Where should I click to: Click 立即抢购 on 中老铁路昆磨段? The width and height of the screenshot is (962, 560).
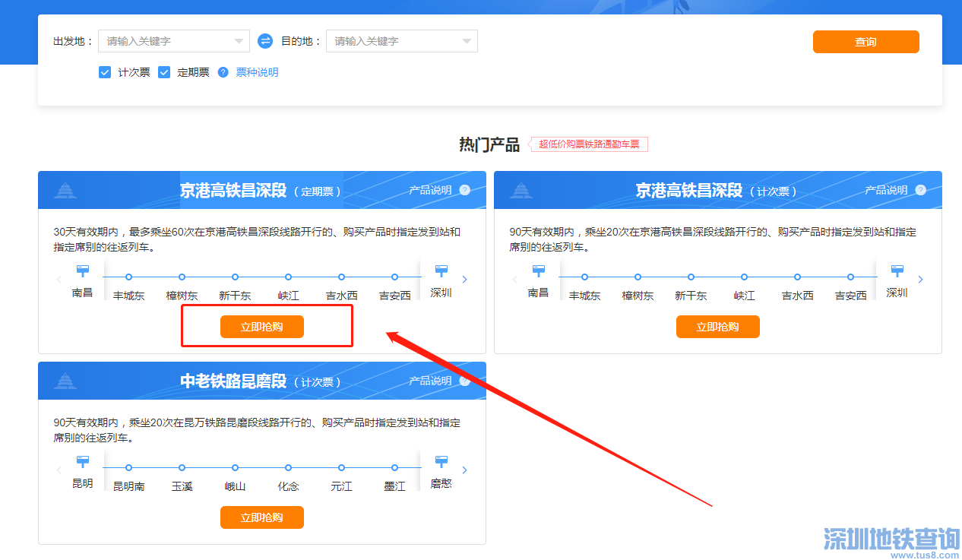tap(262, 517)
